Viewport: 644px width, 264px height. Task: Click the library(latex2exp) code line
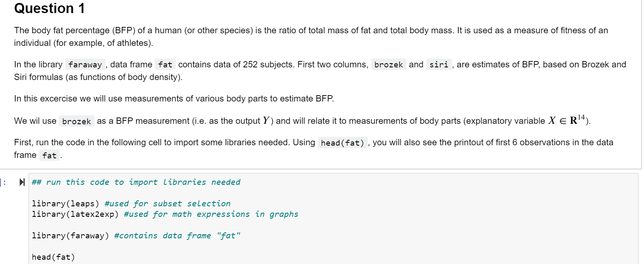pyautogui.click(x=75, y=214)
